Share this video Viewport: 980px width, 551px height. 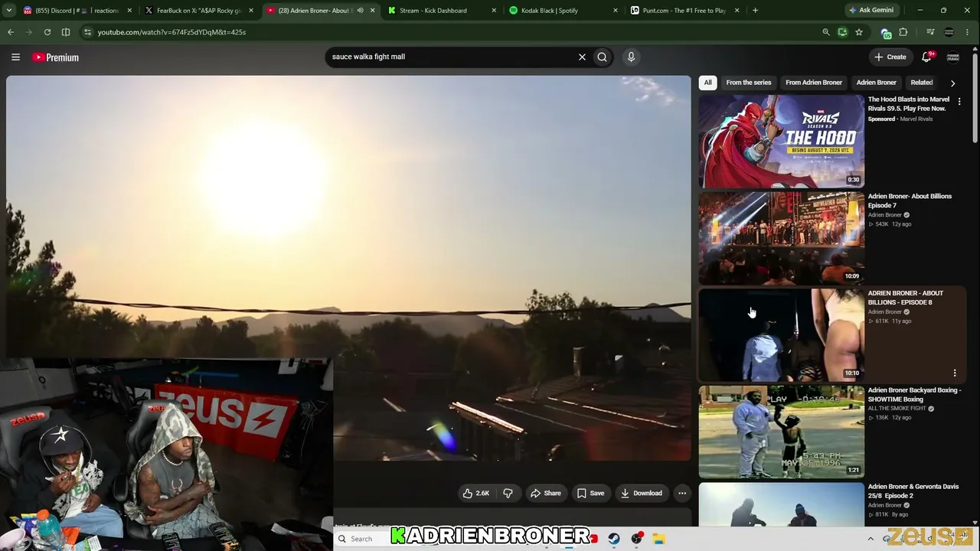pos(546,493)
